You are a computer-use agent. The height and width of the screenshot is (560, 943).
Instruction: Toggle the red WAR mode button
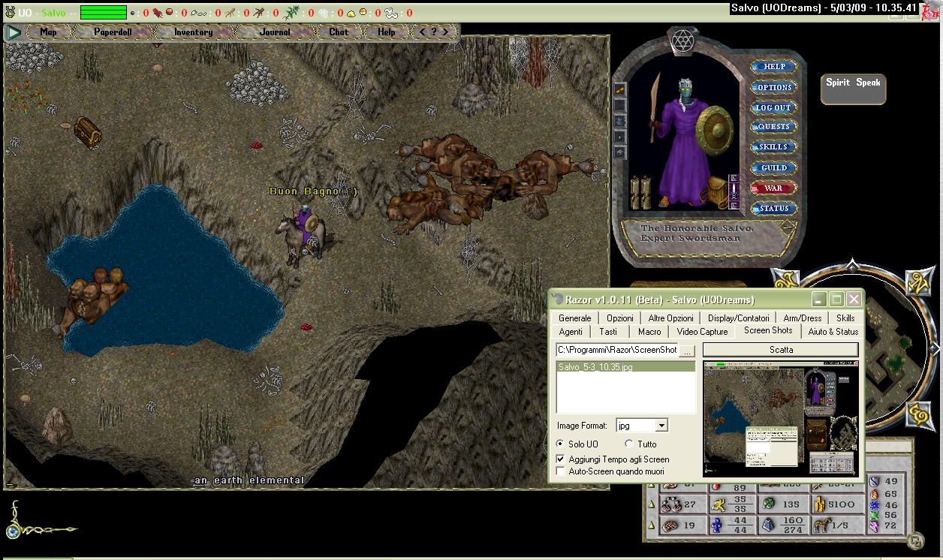coord(774,188)
